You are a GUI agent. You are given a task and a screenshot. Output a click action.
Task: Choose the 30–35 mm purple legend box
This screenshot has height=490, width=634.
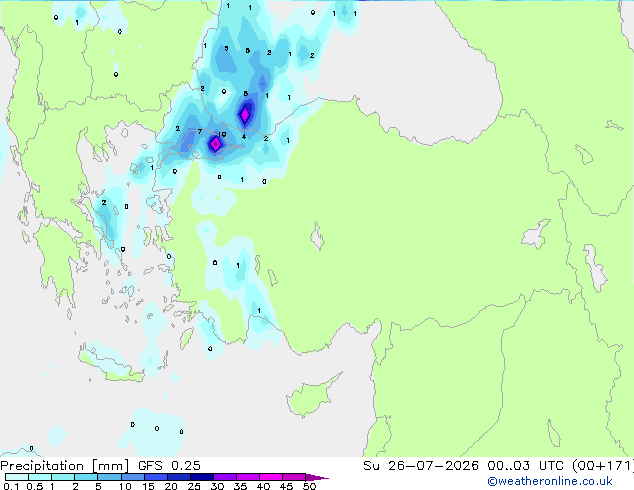click(x=224, y=477)
